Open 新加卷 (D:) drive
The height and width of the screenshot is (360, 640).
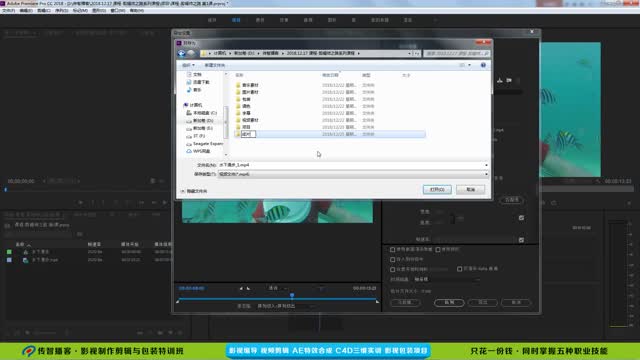(x=200, y=121)
